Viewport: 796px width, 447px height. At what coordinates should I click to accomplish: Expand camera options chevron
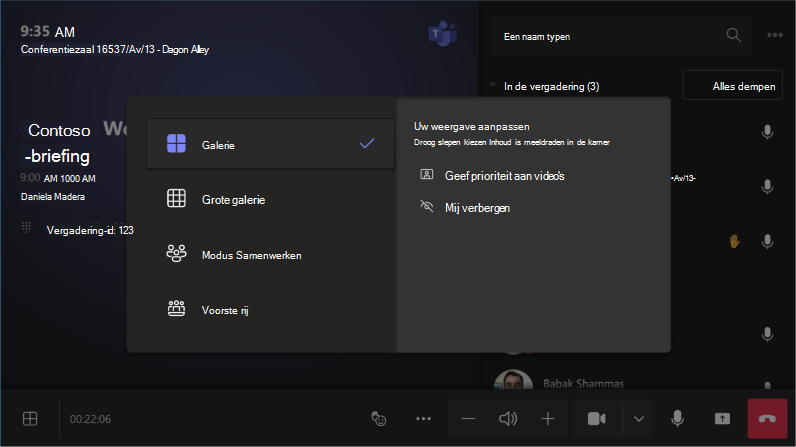639,419
